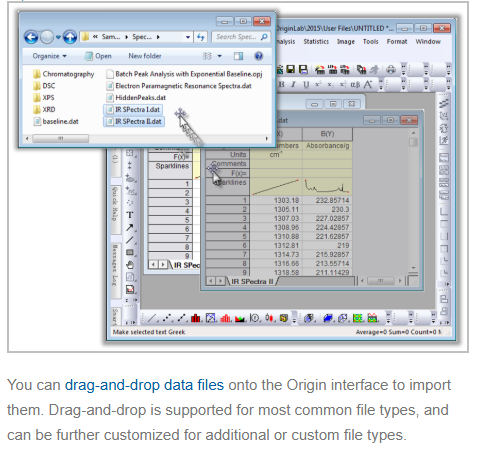The width and height of the screenshot is (480, 470).
Task: Click the Print icon in Origin toolbar
Action: click(x=391, y=70)
